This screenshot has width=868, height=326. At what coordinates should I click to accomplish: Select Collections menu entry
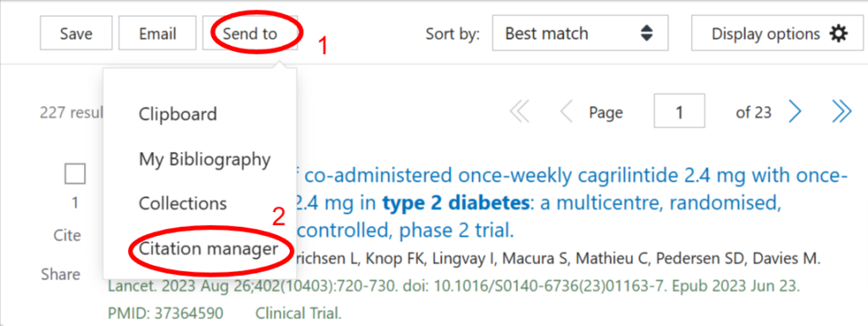(x=183, y=203)
